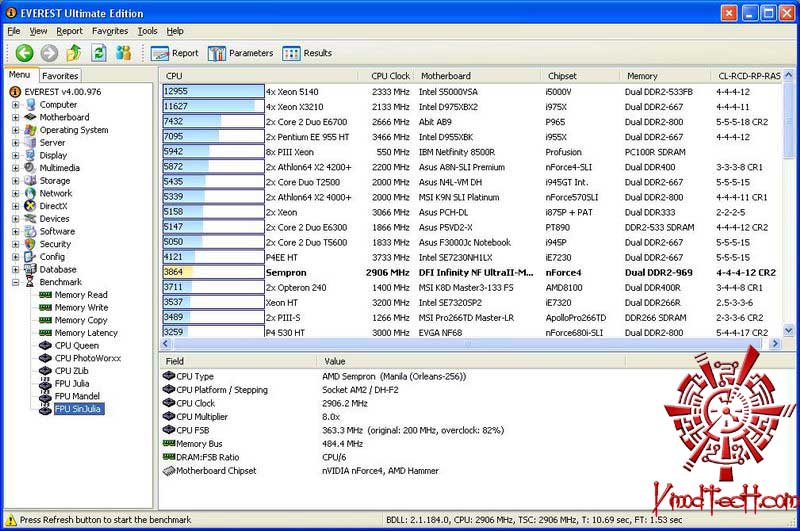Click the two-people users toolbar icon
Viewport: 800px width, 531px height.
[x=123, y=53]
